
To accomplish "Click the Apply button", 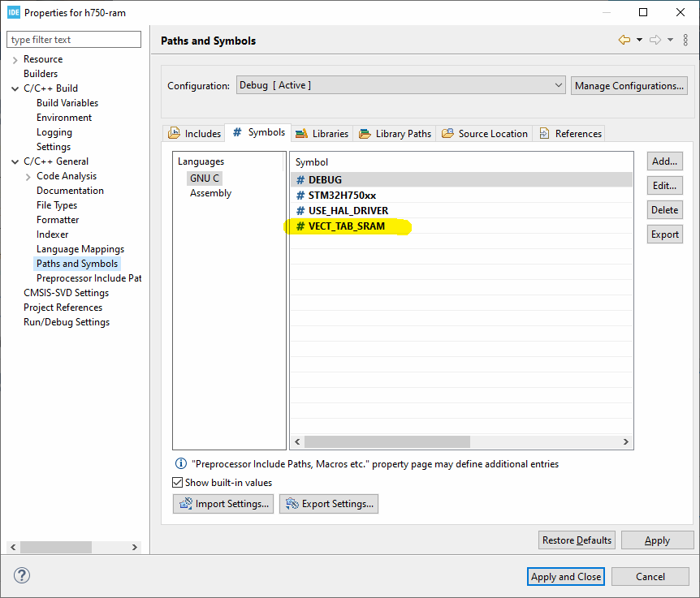I will [657, 540].
